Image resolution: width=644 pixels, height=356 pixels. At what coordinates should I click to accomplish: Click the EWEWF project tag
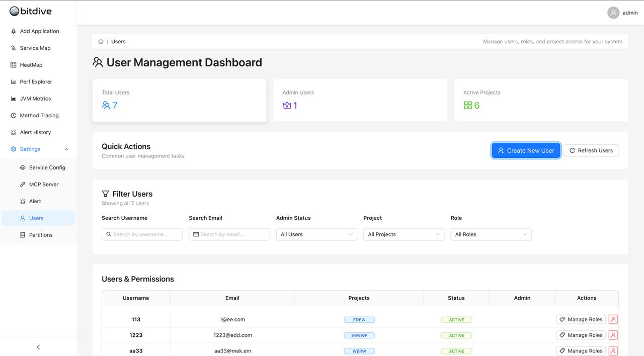pyautogui.click(x=359, y=335)
